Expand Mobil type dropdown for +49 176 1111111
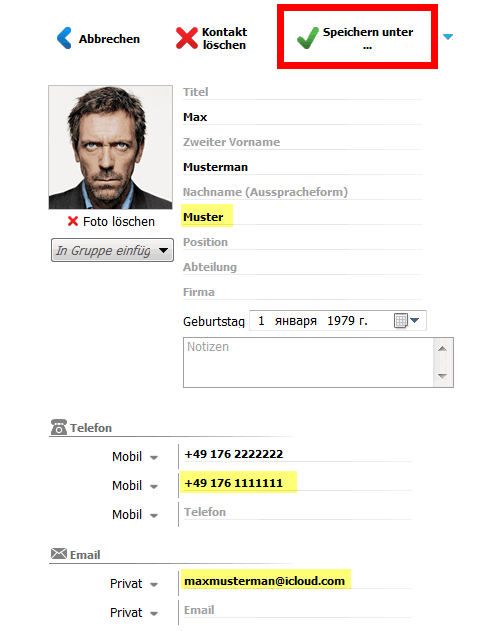 point(154,487)
